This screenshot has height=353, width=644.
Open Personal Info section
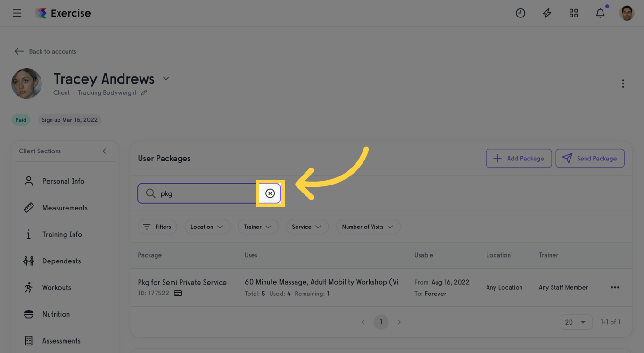tap(64, 181)
